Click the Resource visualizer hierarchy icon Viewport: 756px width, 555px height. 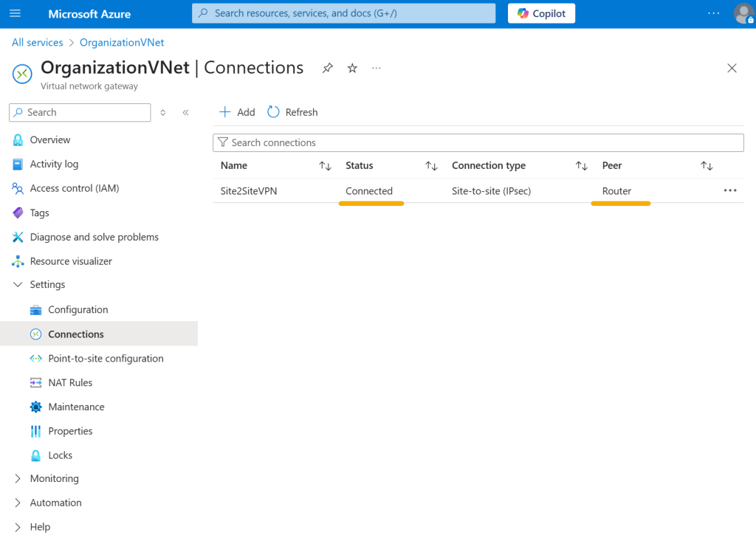18,261
